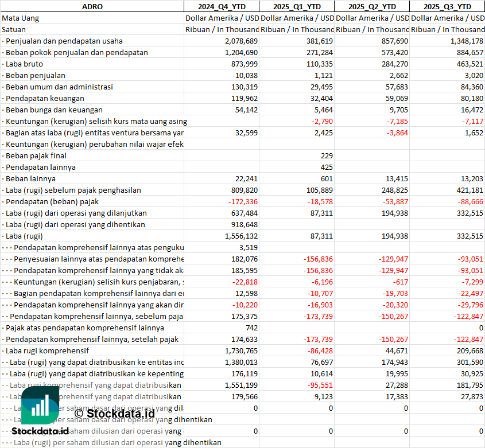Click forex loss value -2,790

pyautogui.click(x=322, y=121)
